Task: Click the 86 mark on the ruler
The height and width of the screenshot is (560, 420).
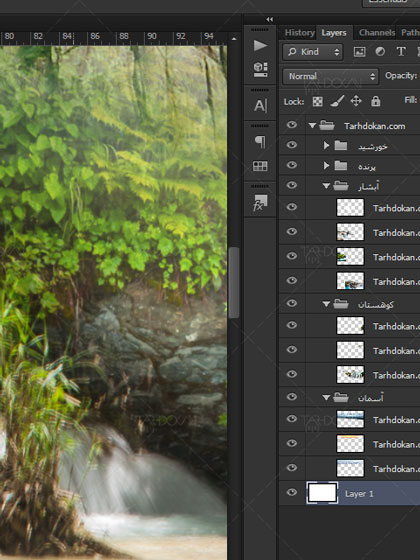Action: click(x=95, y=36)
